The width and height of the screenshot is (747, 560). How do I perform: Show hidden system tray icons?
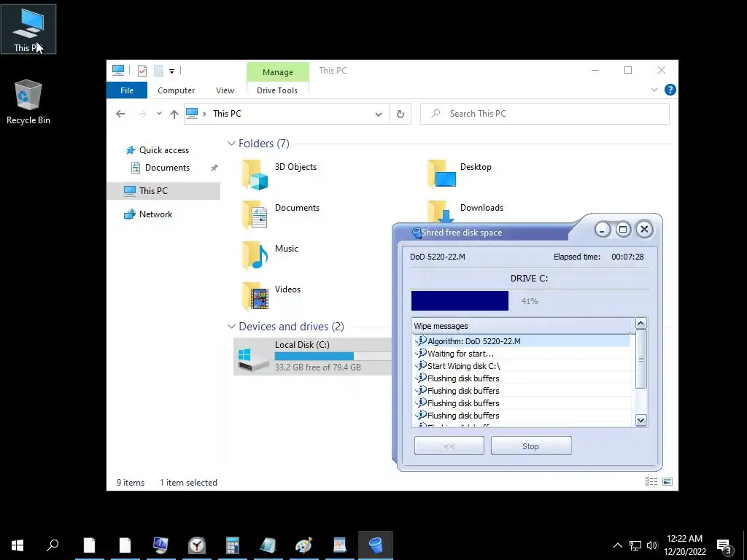[x=617, y=545]
